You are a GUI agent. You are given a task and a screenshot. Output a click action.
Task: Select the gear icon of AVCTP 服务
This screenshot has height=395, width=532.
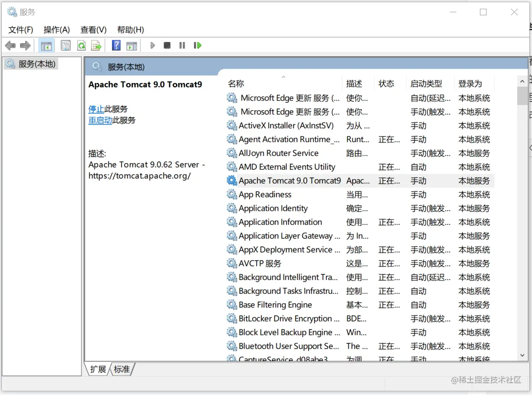[x=232, y=263]
